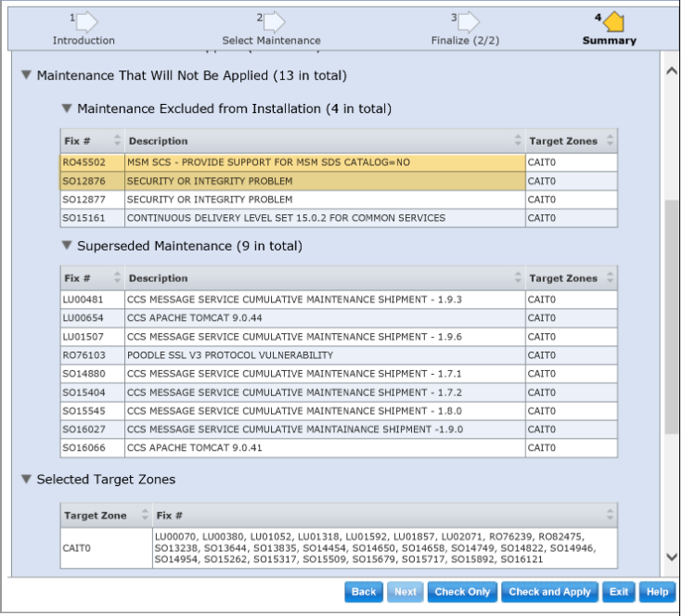This screenshot has width=683, height=616.
Task: Open Help from the bottom button bar
Action: (657, 592)
